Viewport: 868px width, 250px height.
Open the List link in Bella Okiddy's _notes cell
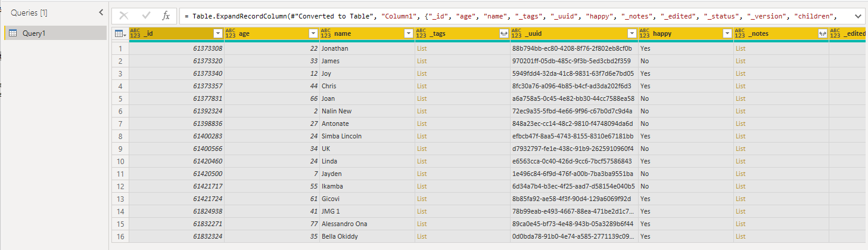[x=741, y=236]
